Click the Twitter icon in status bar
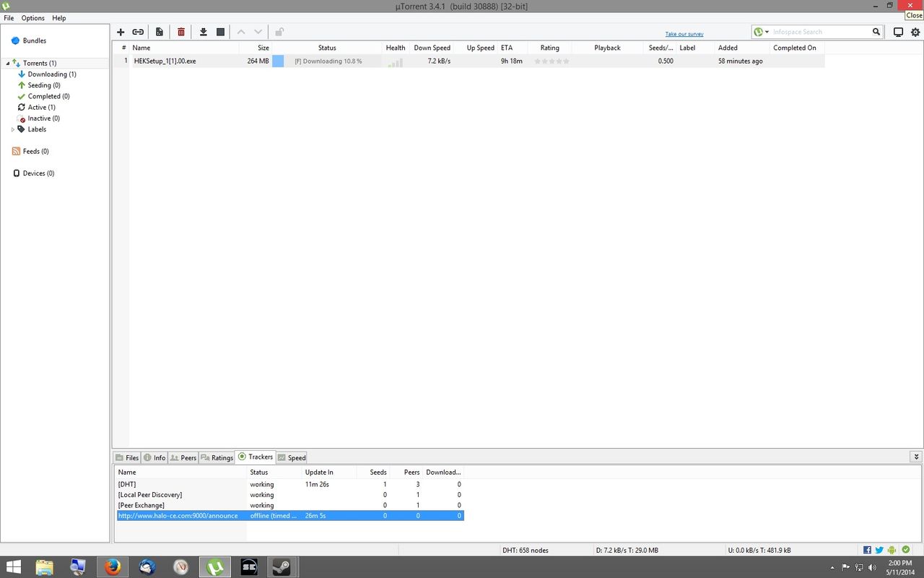 click(879, 551)
